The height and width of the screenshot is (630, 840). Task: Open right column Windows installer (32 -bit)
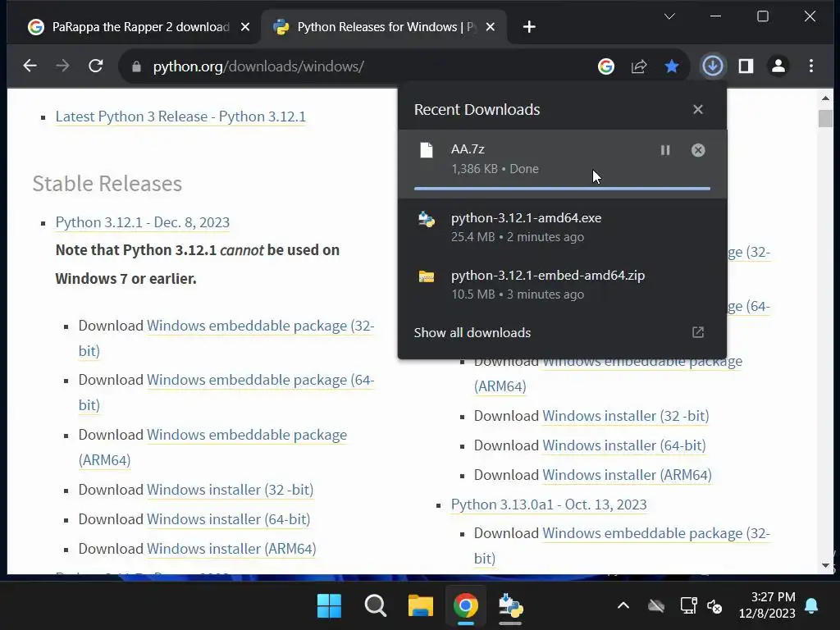click(626, 416)
